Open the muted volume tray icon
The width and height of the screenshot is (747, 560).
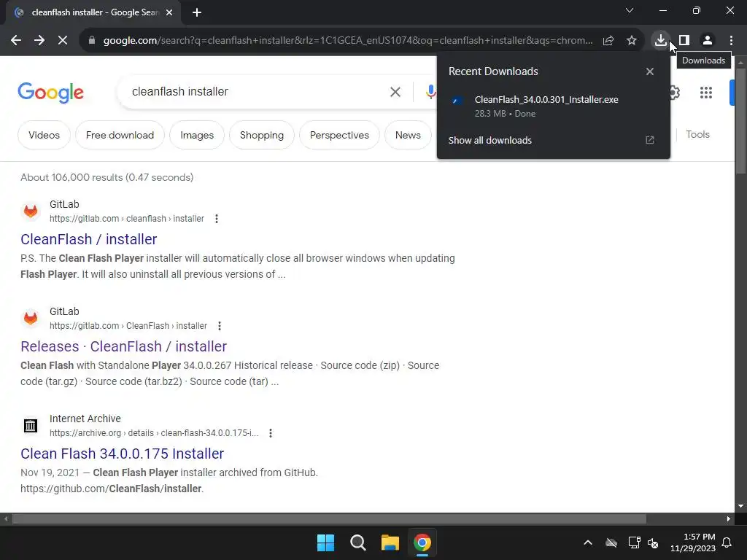[653, 542]
